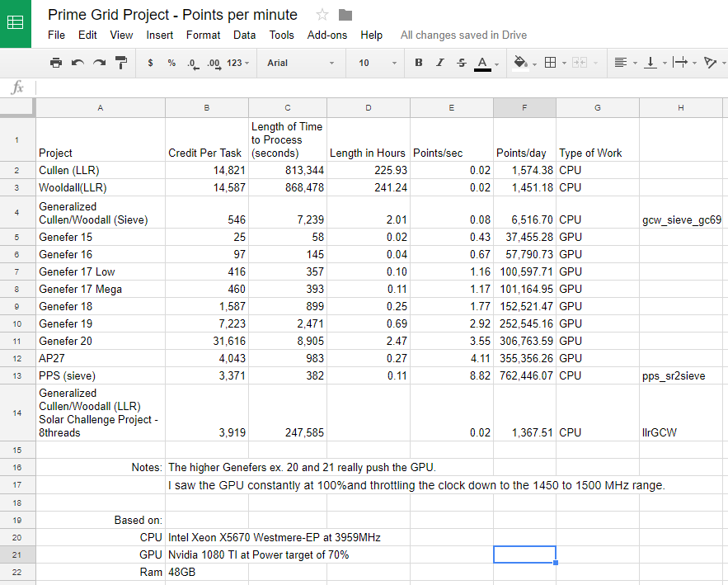Viewport: 728px width, 585px height.
Task: Select the 'llrGCW' cell
Action: point(681,413)
